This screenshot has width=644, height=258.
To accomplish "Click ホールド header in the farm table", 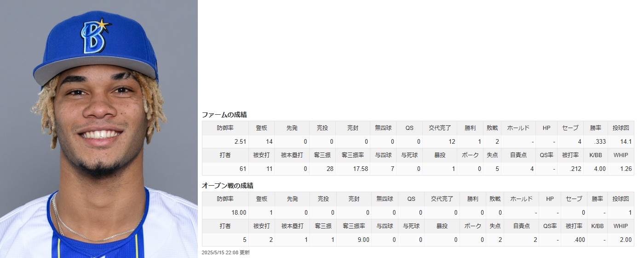I will coord(518,128).
